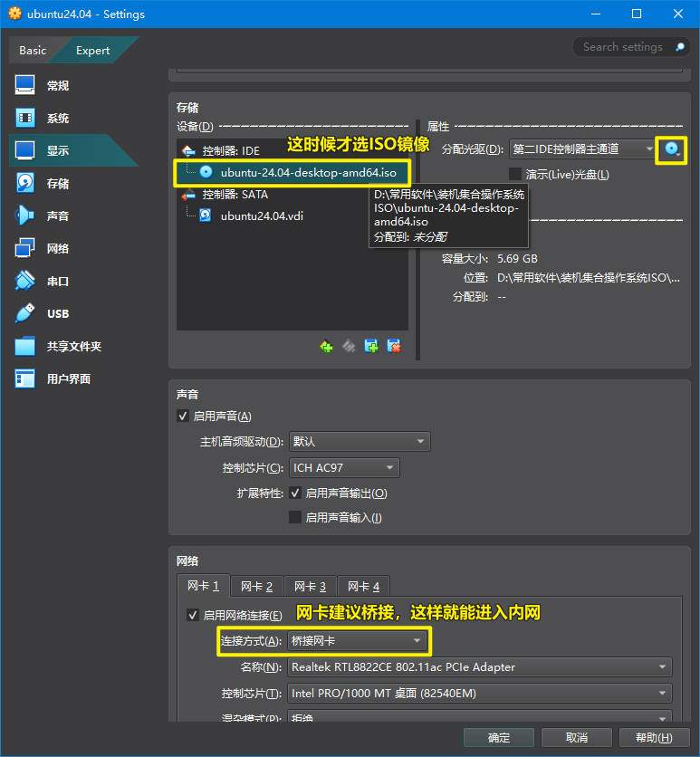Select the 网络 sidebar section
Image resolution: width=700 pixels, height=757 pixels.
click(x=57, y=249)
